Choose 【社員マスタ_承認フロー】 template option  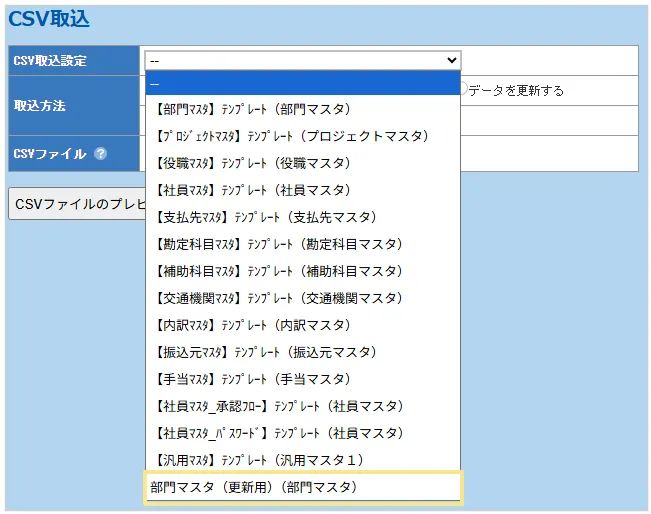302,406
